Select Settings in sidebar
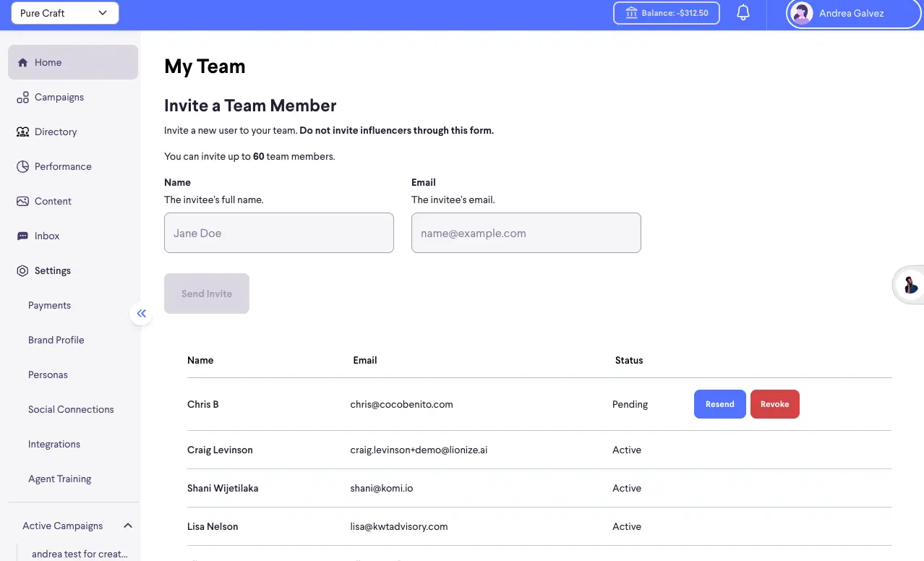Image resolution: width=924 pixels, height=561 pixels. [73, 271]
